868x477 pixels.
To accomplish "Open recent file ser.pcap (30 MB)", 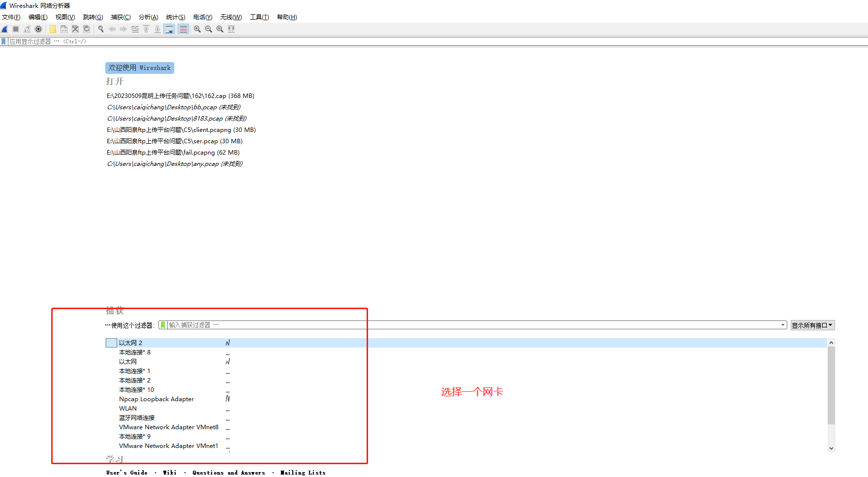I will tap(175, 141).
